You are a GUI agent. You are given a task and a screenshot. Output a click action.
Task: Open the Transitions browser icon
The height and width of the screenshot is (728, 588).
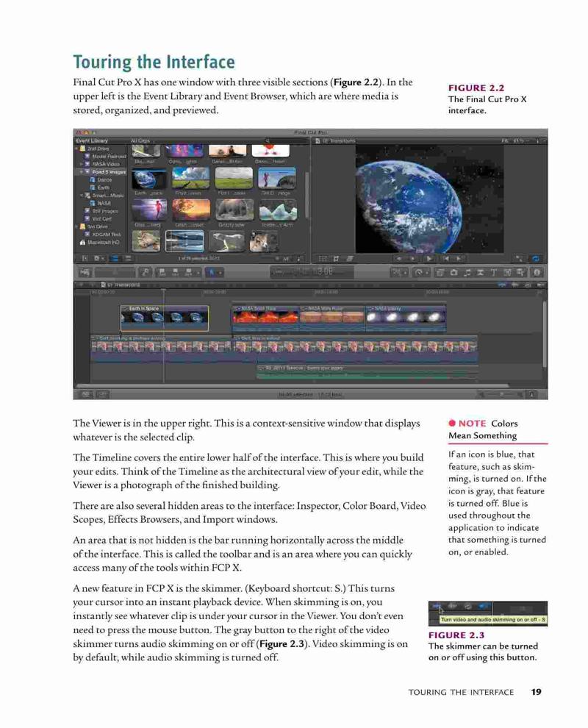481,273
